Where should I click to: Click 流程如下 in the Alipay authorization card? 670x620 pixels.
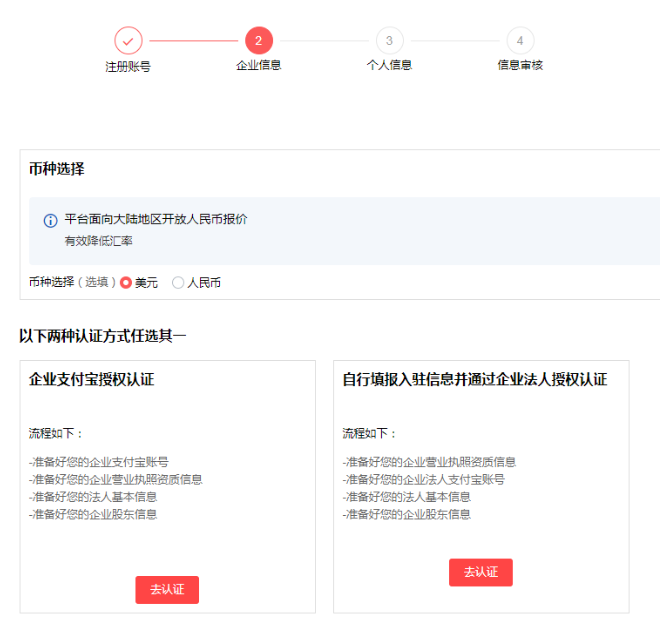pos(56,434)
